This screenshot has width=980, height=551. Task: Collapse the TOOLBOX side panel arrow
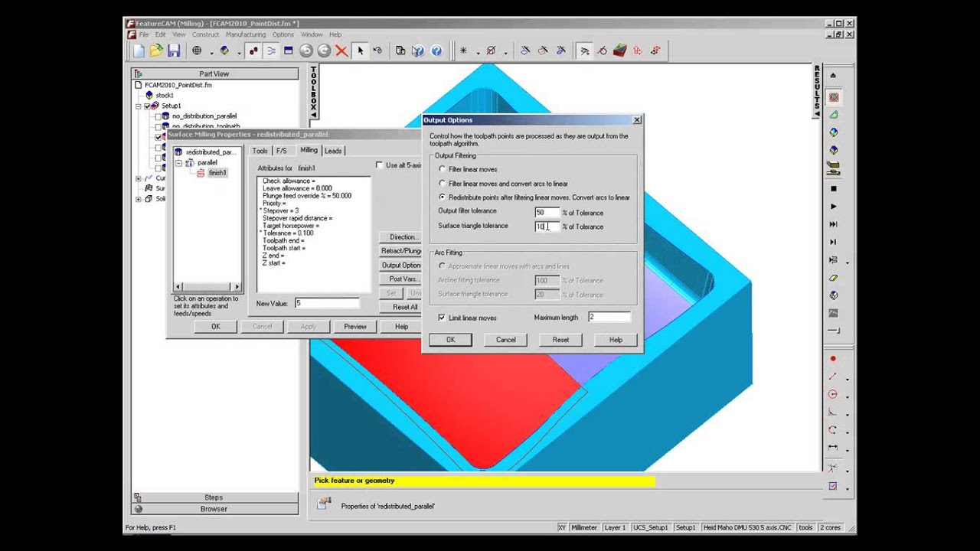point(313,115)
